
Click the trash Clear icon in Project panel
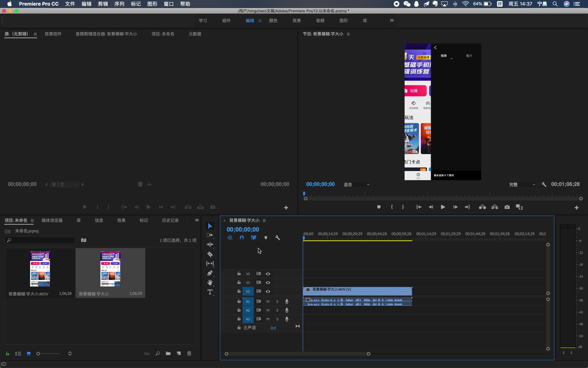pos(189,353)
